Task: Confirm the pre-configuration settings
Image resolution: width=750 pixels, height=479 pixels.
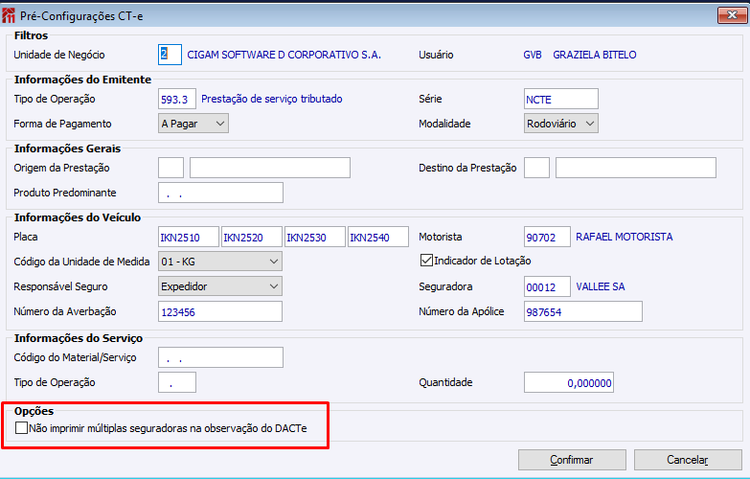Action: [x=572, y=459]
